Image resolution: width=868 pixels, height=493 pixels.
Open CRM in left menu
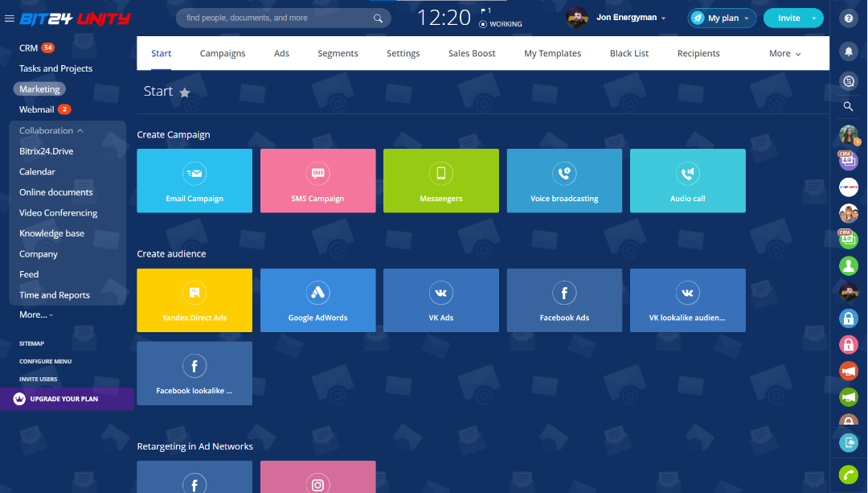pos(28,48)
